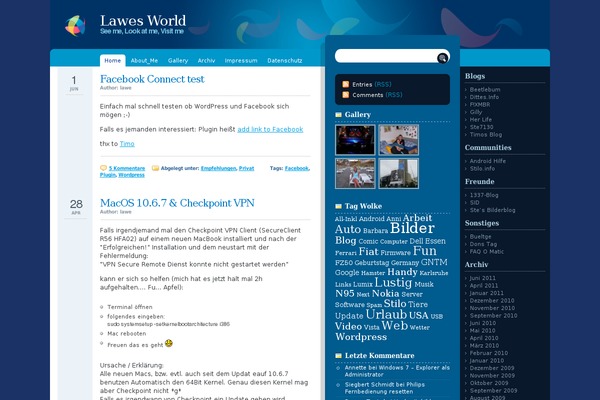Open the 5 Kommentare link
Viewport: 600px width, 400px height.
coord(127,168)
